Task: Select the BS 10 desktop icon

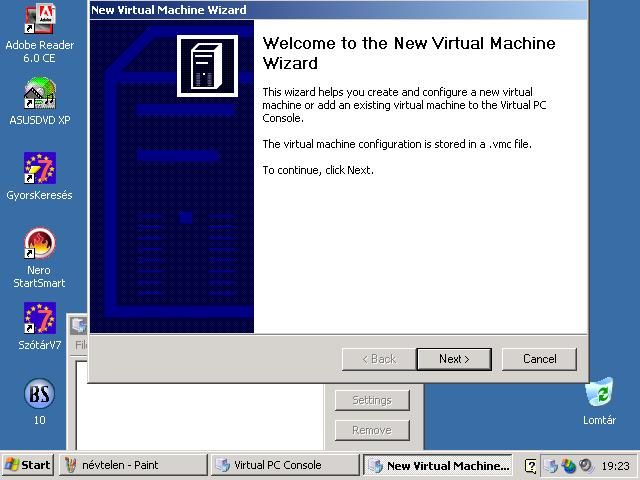Action: pos(40,394)
